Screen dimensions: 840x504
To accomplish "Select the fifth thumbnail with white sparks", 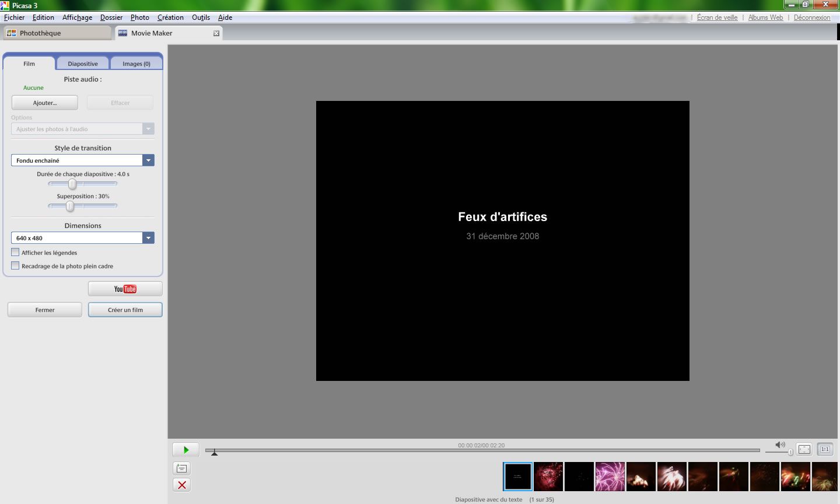I will click(641, 477).
